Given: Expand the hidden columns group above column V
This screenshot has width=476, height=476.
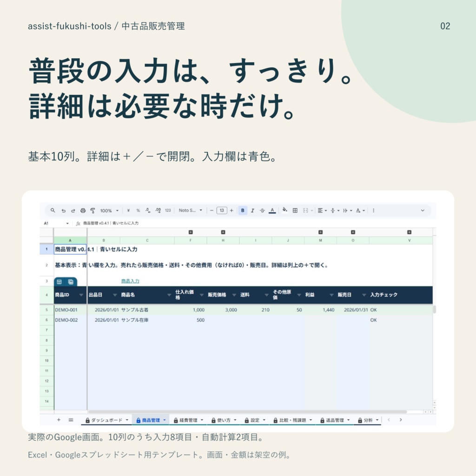Looking at the screenshot, I should click(409, 232).
